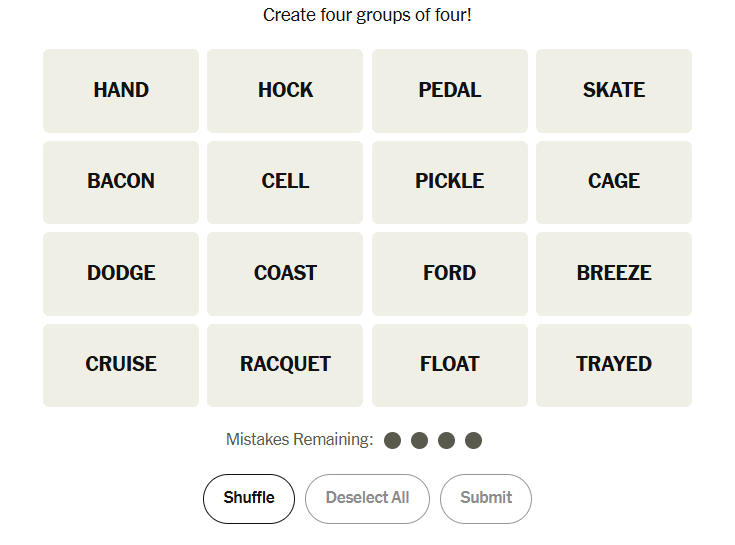735x545 pixels.
Task: Pick the RACQUET word tile
Action: (285, 365)
